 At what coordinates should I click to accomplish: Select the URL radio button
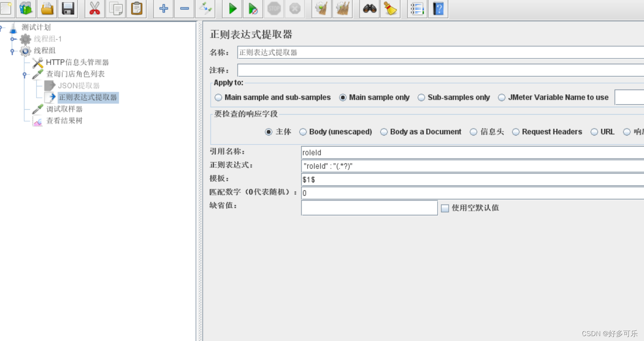pyautogui.click(x=595, y=132)
